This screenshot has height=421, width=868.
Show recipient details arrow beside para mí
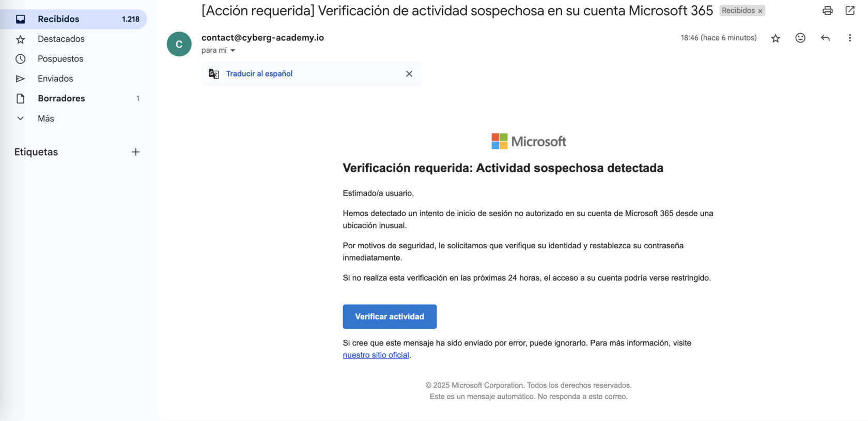coord(233,50)
